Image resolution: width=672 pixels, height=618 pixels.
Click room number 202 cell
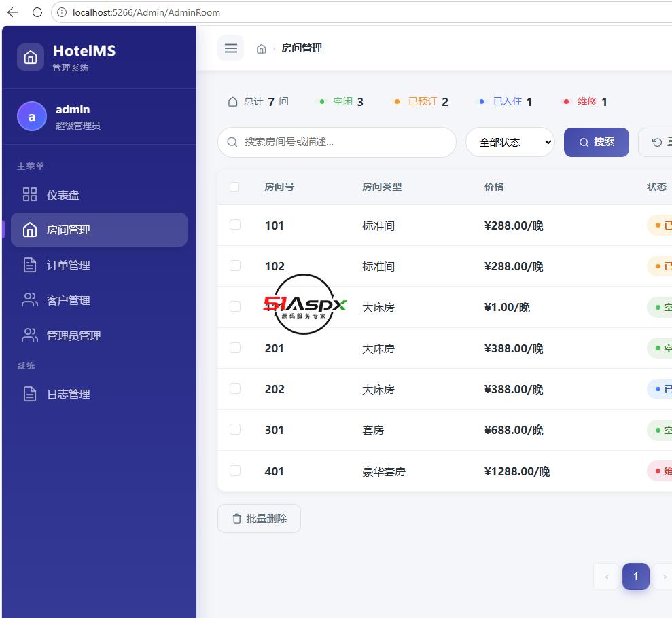275,389
